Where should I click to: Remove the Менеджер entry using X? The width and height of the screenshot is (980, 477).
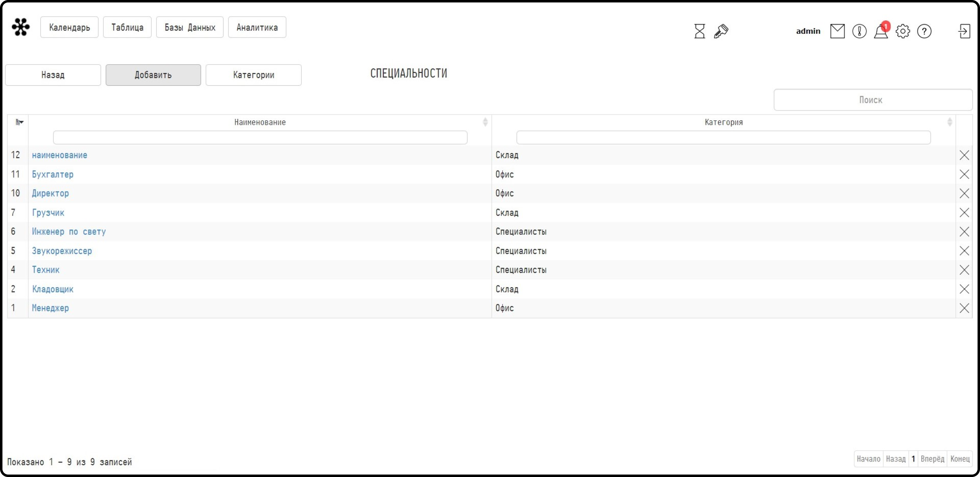click(x=964, y=308)
